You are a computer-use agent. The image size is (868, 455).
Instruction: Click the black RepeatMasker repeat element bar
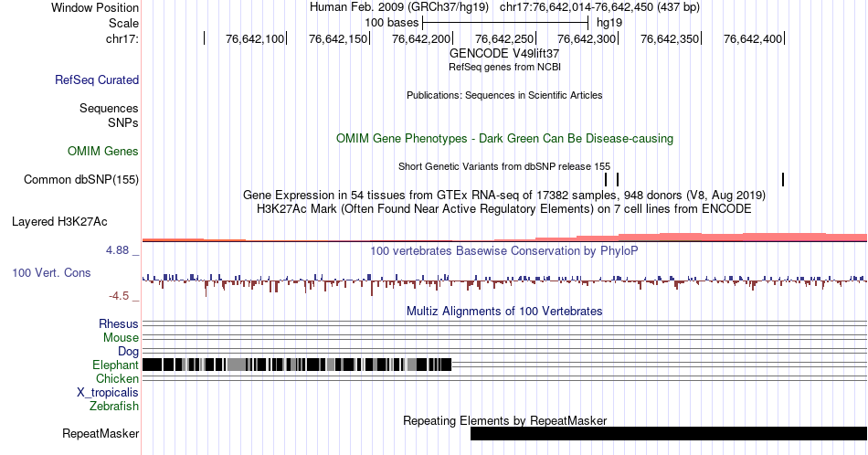point(669,433)
